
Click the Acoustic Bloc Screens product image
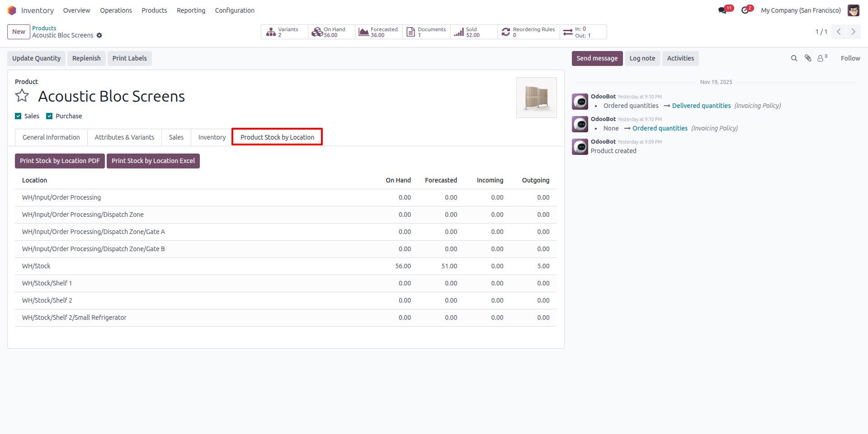click(537, 98)
